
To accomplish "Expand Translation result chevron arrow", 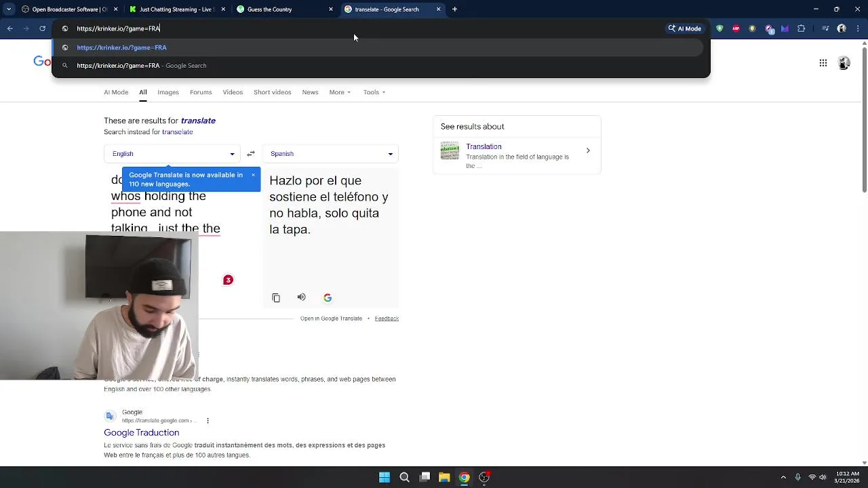I will click(588, 150).
